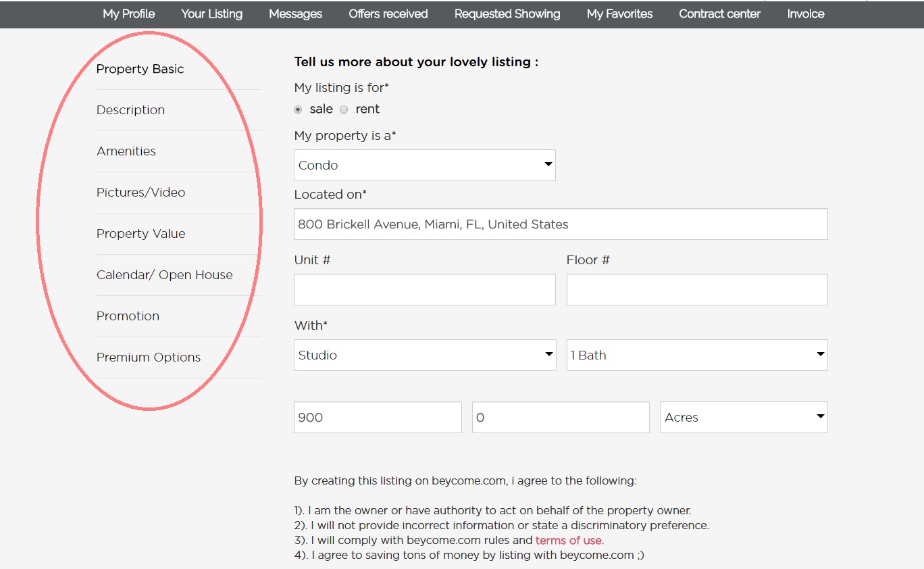The width and height of the screenshot is (924, 569).
Task: View Offers received page
Action: (388, 14)
